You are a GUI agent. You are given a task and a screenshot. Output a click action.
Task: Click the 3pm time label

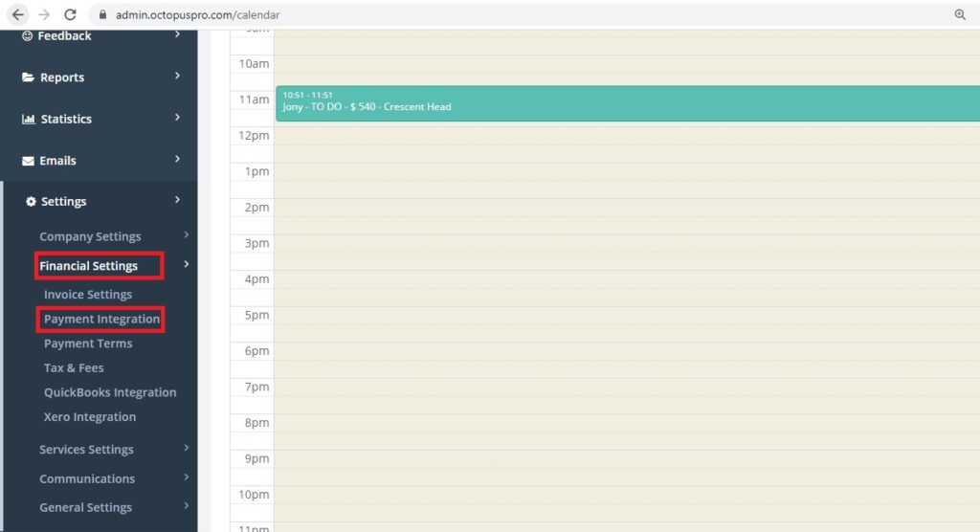(x=256, y=243)
